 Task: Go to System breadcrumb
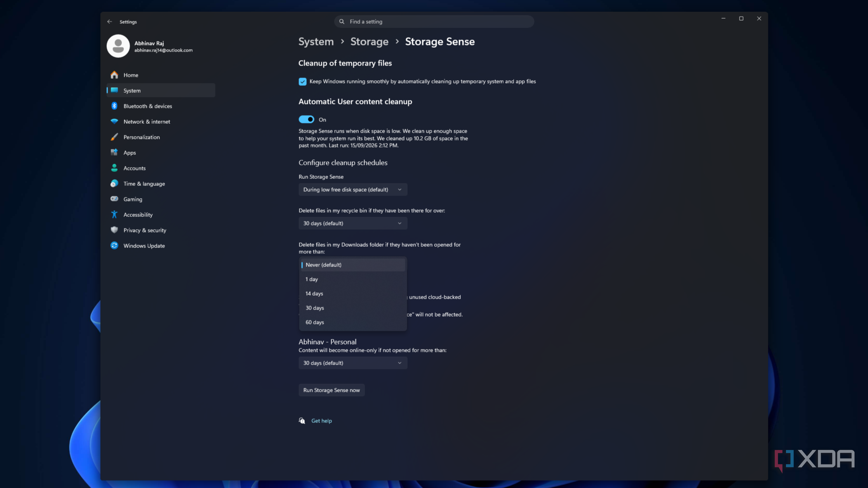316,42
